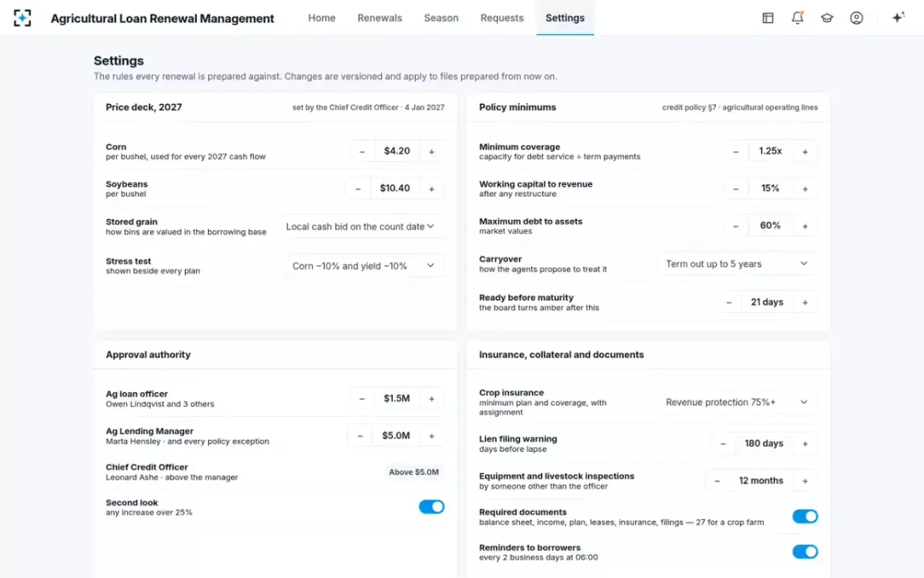Open the notifications bell
The height and width of the screenshot is (578, 924).
(798, 18)
